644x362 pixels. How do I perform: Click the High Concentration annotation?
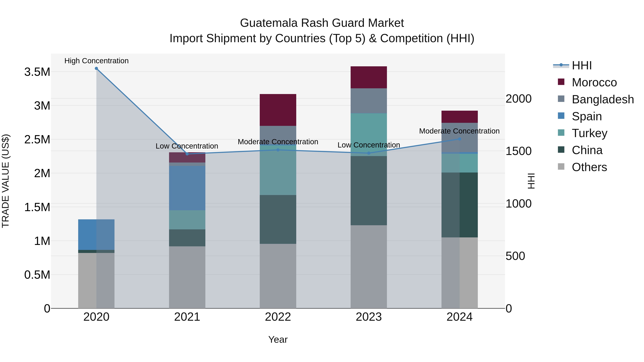[96, 61]
